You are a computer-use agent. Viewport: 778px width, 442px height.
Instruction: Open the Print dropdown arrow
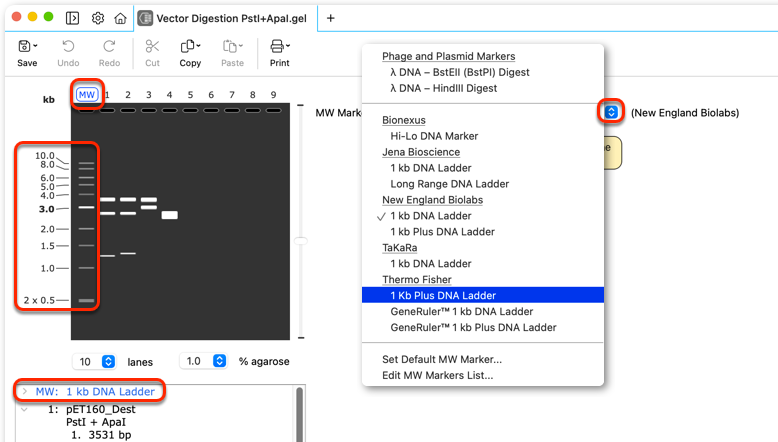point(288,46)
